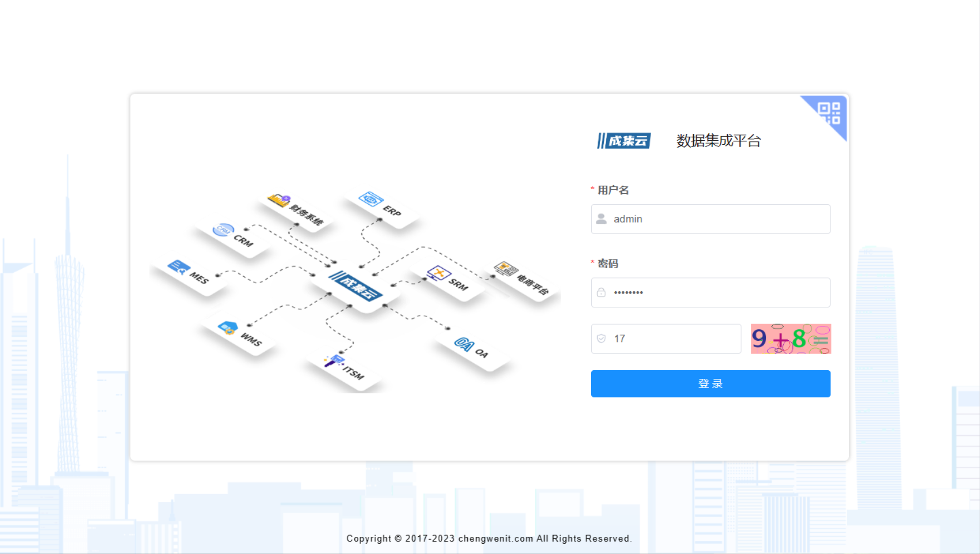This screenshot has height=554, width=980.
Task: Click the 成集云 logo beside the platform title
Action: click(624, 141)
